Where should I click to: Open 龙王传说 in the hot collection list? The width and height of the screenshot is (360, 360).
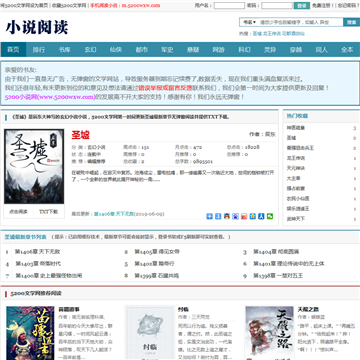click(296, 158)
